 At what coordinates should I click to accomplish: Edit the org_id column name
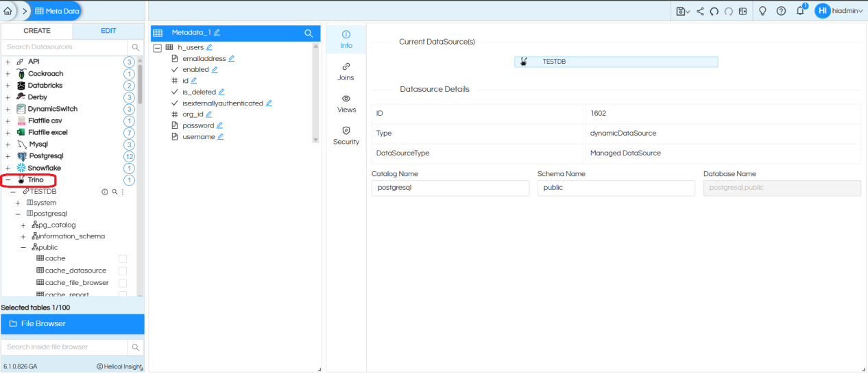(209, 114)
